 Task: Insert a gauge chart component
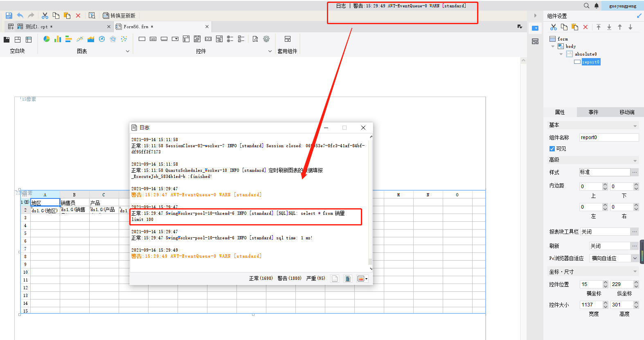click(x=102, y=39)
